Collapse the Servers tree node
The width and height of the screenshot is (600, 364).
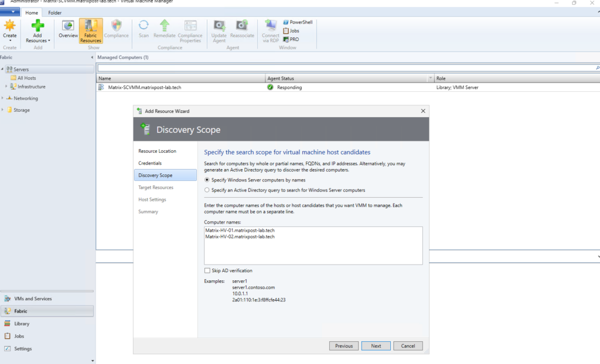[2, 69]
